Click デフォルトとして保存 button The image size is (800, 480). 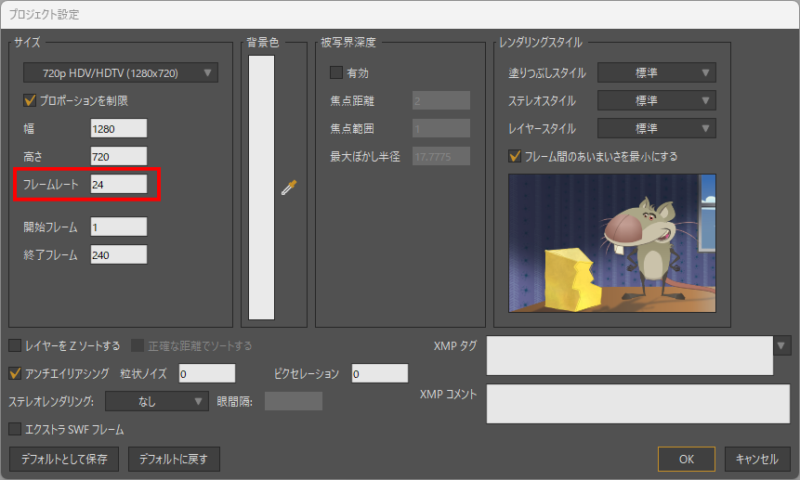pos(64,459)
